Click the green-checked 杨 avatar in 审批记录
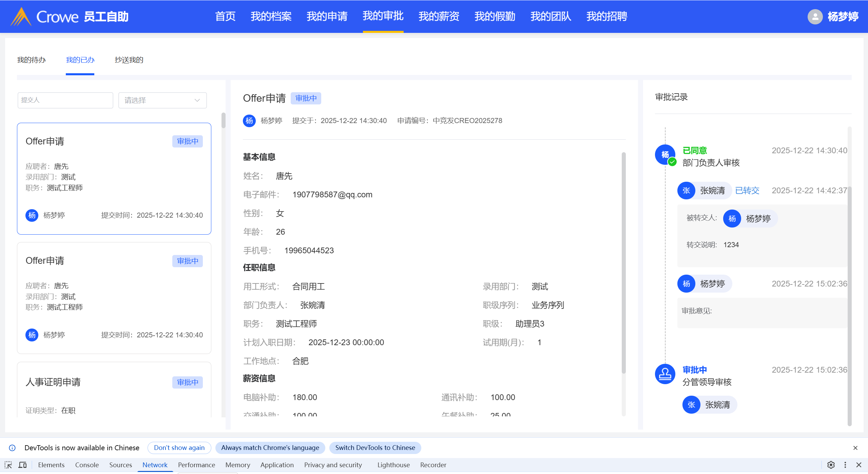Screen dimensions: 868x474 tap(665, 155)
